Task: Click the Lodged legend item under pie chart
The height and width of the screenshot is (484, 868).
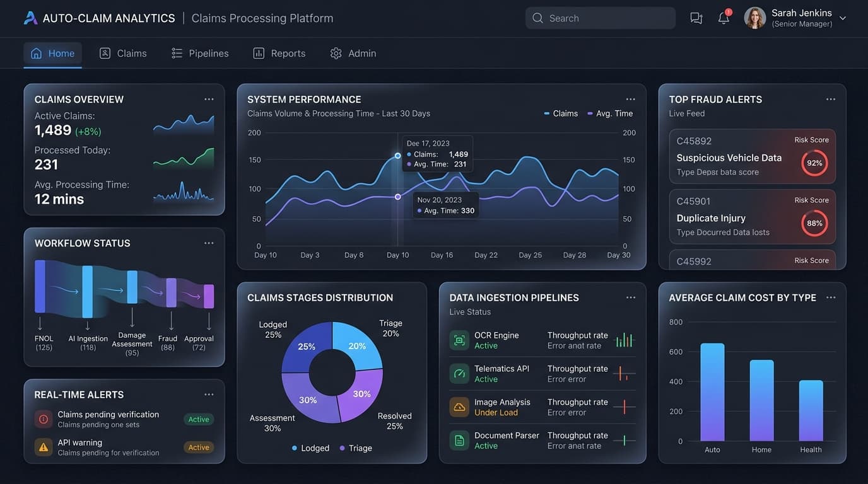Action: tap(310, 448)
